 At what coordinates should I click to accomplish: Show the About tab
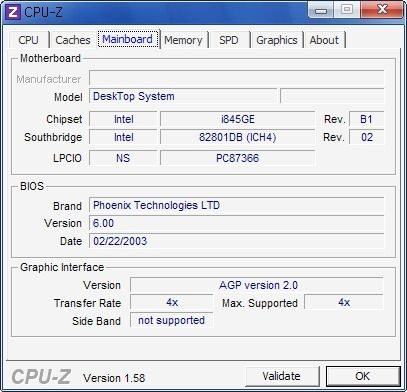324,40
